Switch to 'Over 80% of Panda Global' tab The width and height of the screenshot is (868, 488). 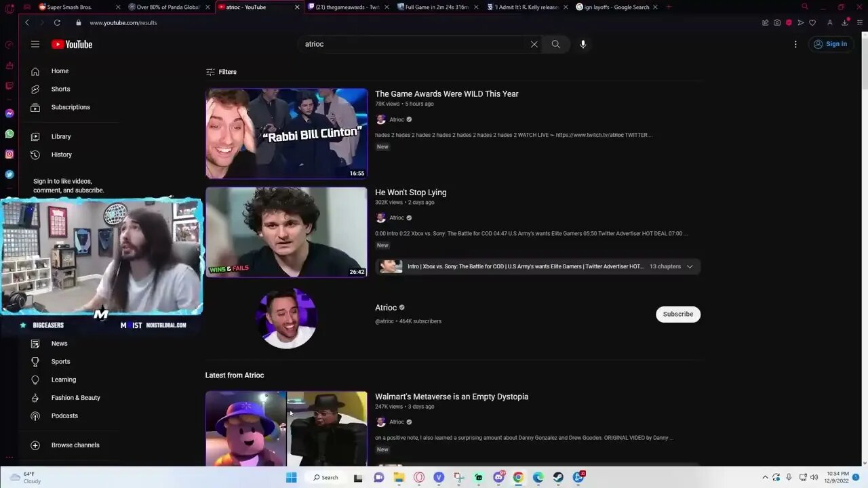coord(170,7)
